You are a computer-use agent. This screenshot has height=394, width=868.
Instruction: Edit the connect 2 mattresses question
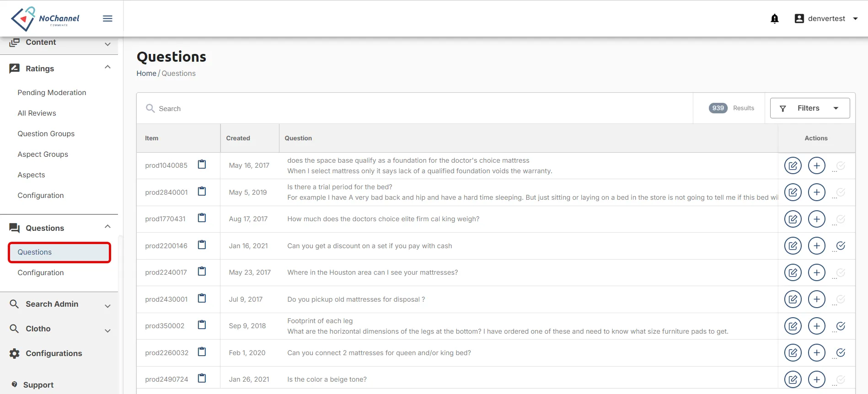pyautogui.click(x=793, y=353)
